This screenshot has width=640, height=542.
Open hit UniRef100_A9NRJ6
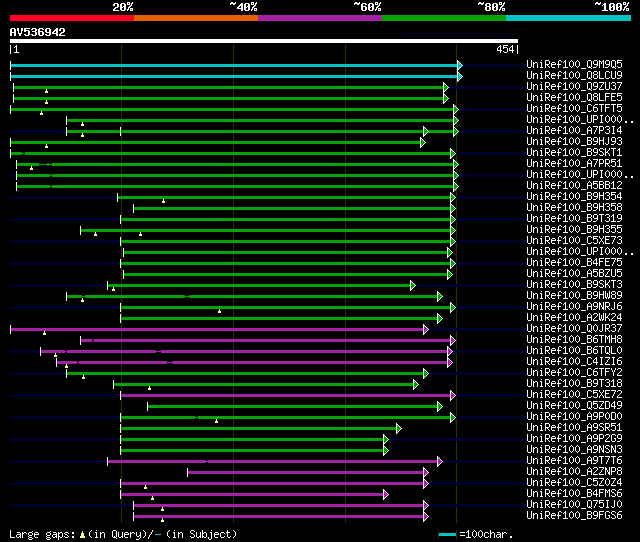(x=574, y=307)
